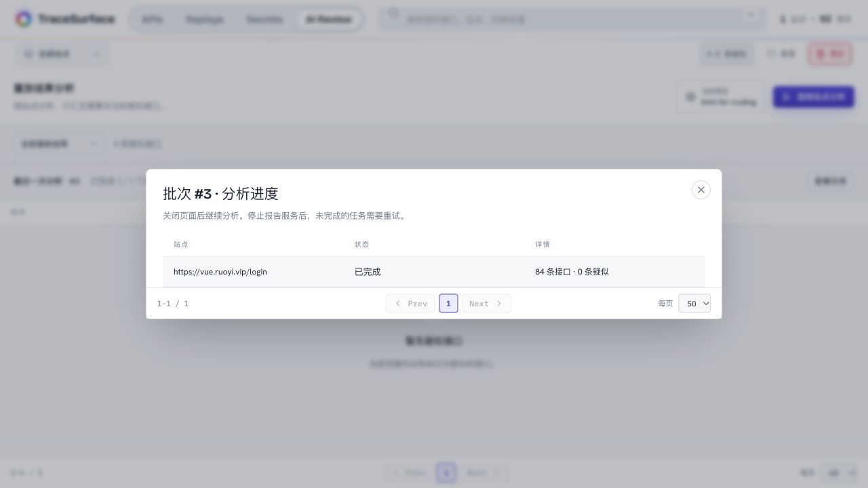Click the 84 条接口 · 0 条疑似 detail cell
This screenshot has height=488, width=868.
(x=614, y=272)
